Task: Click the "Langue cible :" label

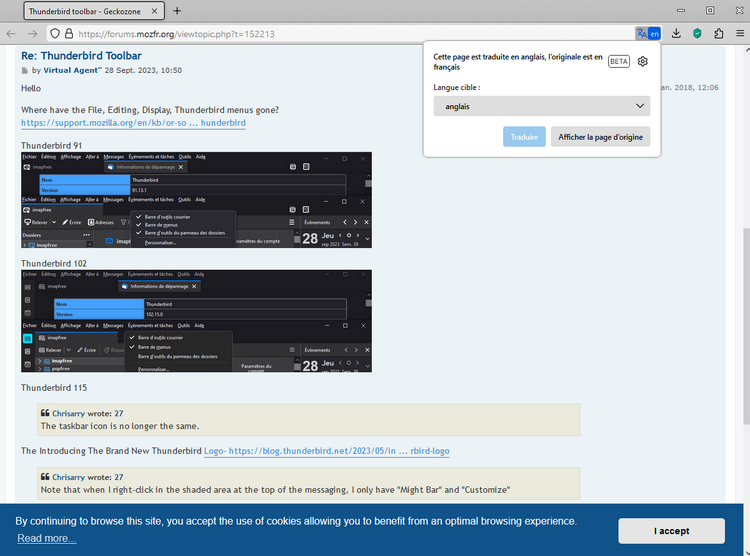Action: point(457,88)
